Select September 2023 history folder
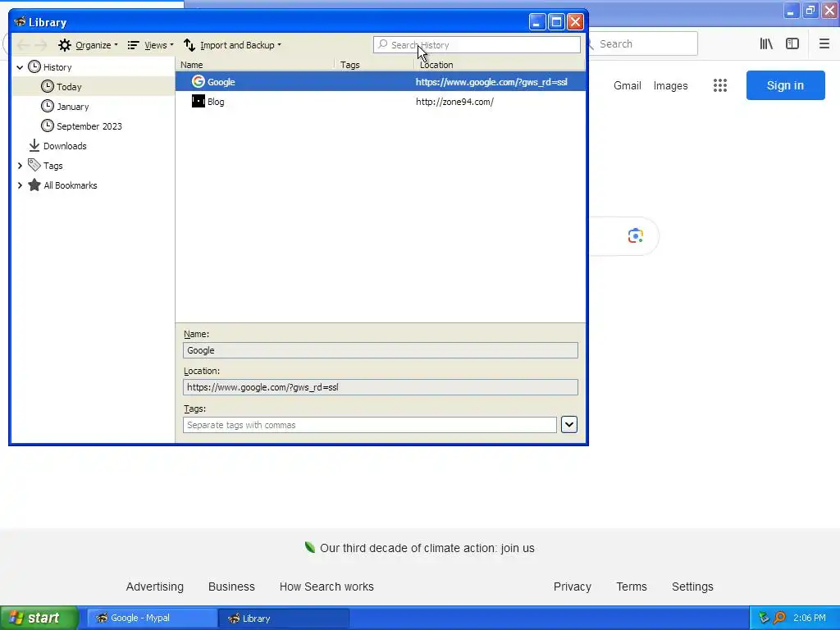840x630 pixels. (89, 126)
